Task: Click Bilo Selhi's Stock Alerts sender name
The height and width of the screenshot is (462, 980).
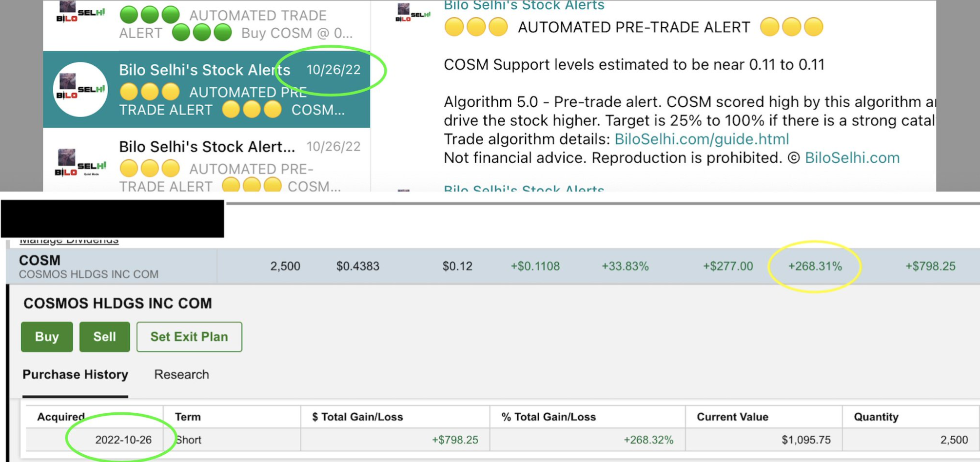Action: click(524, 6)
